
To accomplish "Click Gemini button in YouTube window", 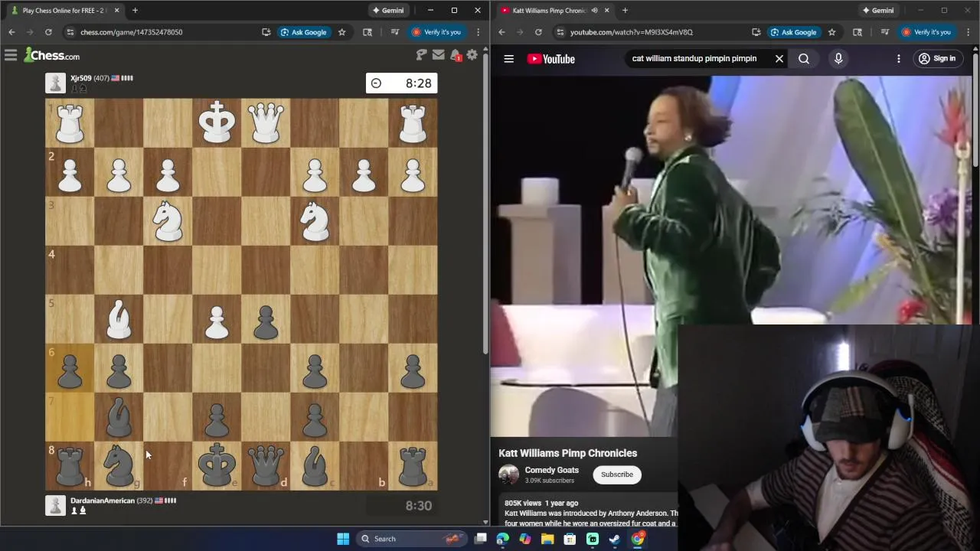I will (x=877, y=11).
